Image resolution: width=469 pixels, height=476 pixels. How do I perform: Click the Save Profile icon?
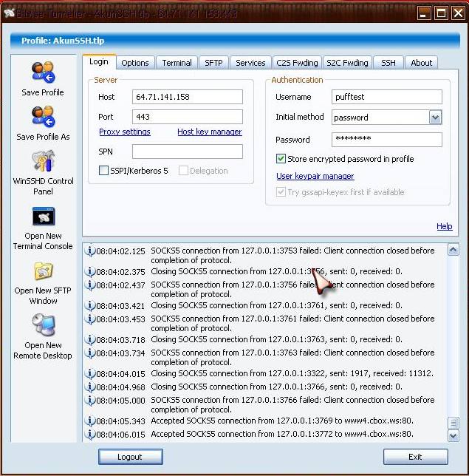tap(42, 72)
